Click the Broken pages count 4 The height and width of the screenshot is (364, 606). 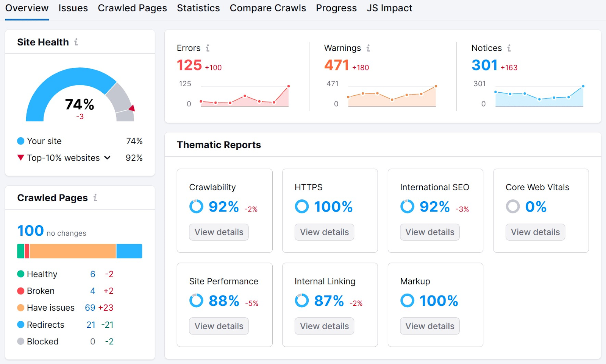[93, 291]
